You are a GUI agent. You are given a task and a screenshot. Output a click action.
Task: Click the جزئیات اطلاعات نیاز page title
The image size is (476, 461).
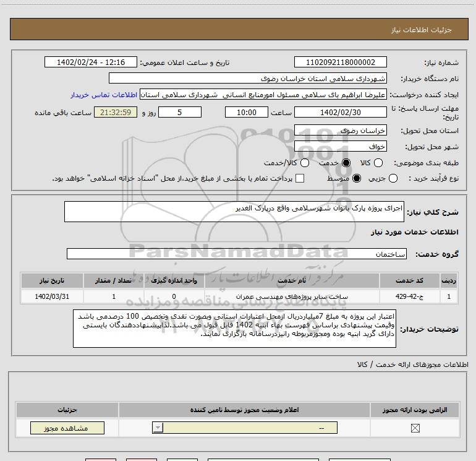[421, 30]
